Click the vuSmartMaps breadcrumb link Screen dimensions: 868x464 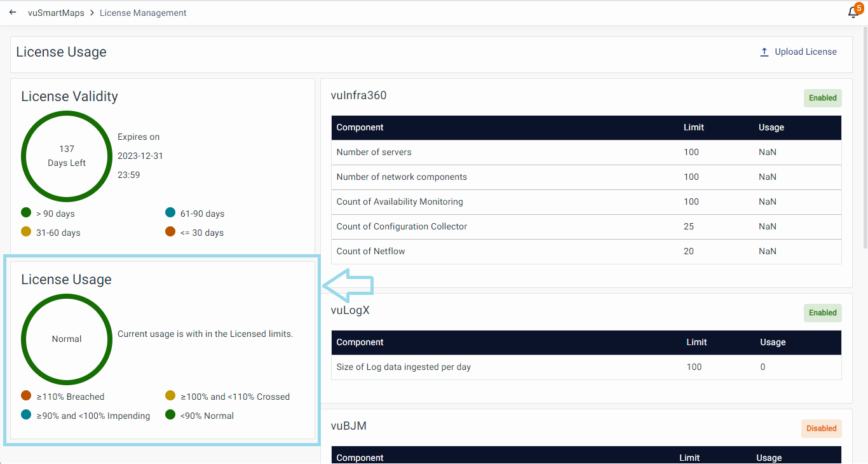tap(56, 13)
